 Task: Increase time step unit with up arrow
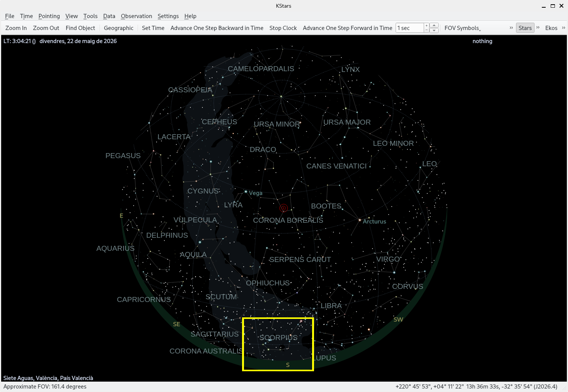tap(434, 25)
